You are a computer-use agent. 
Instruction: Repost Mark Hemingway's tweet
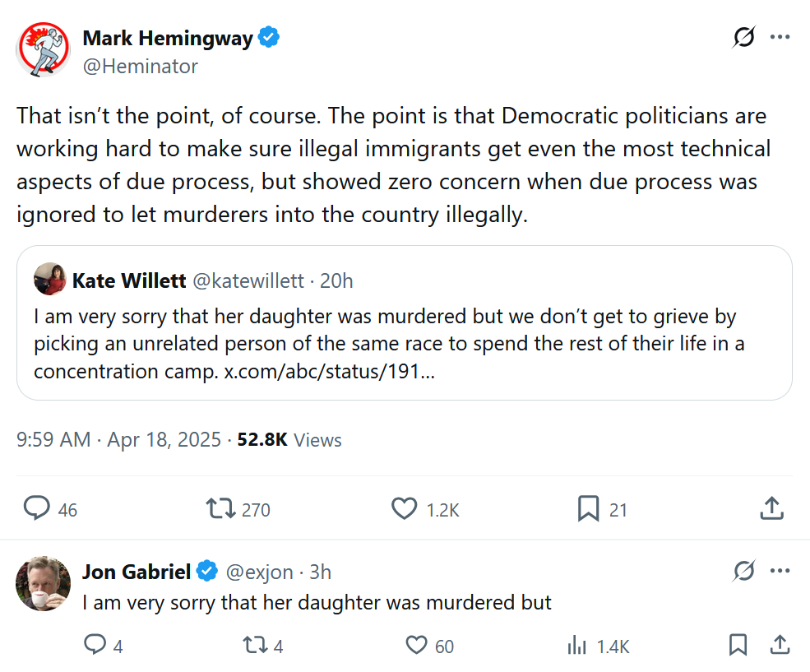coord(220,509)
